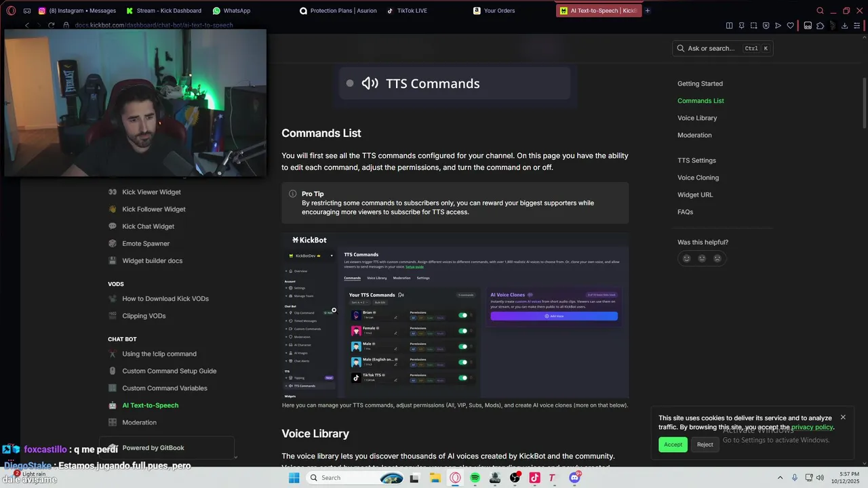Bookmark page with the heart icon
Viewport: 868px width, 488px height.
[790, 26]
